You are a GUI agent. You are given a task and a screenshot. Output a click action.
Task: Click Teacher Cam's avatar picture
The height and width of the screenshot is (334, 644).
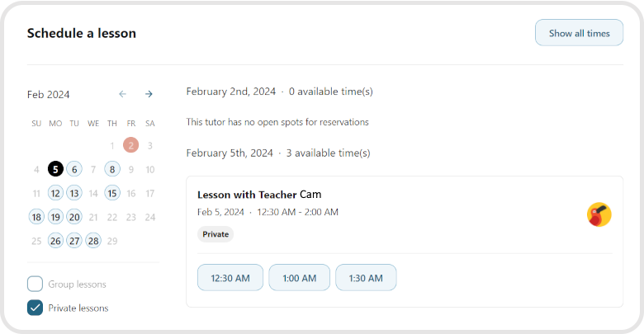(599, 215)
